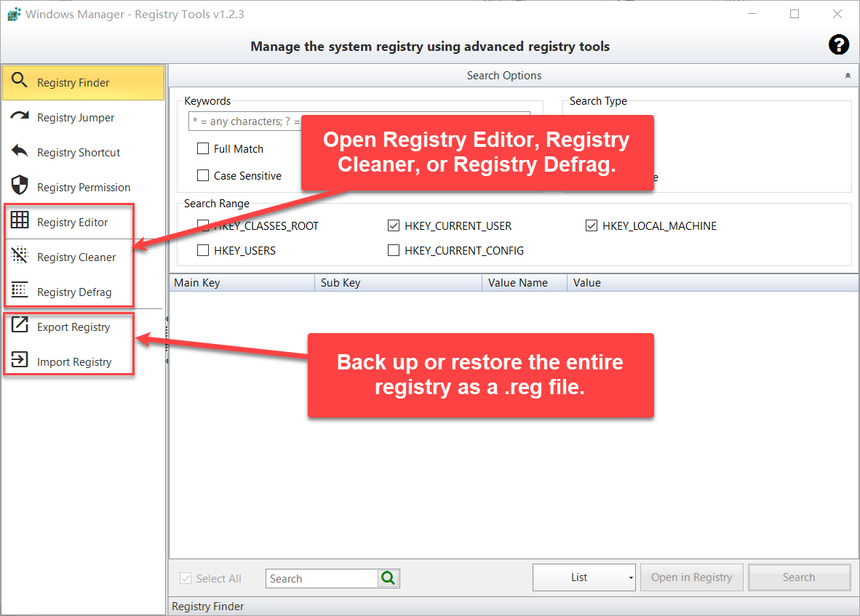Enable the Case Sensitive checkbox
The height and width of the screenshot is (616, 860).
point(203,175)
